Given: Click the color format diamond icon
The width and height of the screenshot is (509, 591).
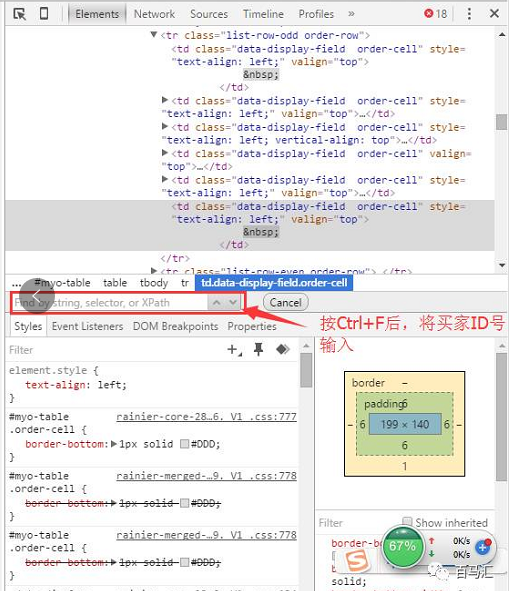Looking at the screenshot, I should pyautogui.click(x=282, y=350).
